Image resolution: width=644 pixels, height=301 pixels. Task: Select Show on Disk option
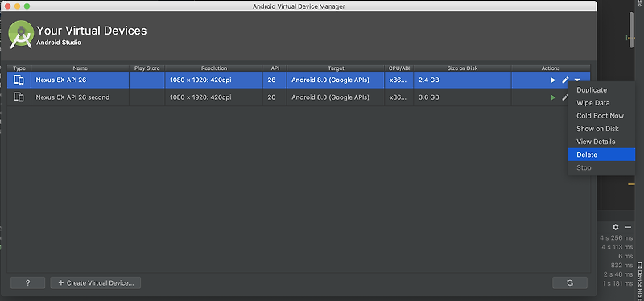(601, 129)
